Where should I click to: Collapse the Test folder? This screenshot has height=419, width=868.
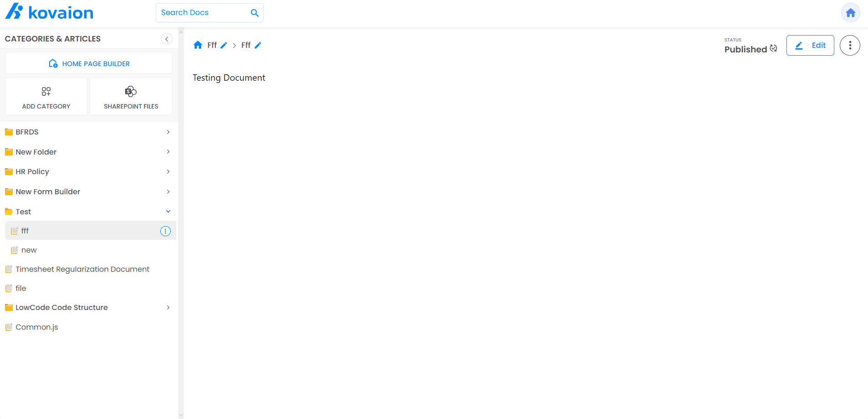(168, 212)
